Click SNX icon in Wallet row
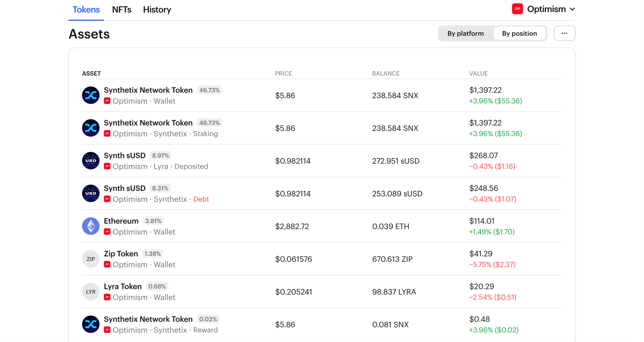Screen dimensions: 644x342 91,95
